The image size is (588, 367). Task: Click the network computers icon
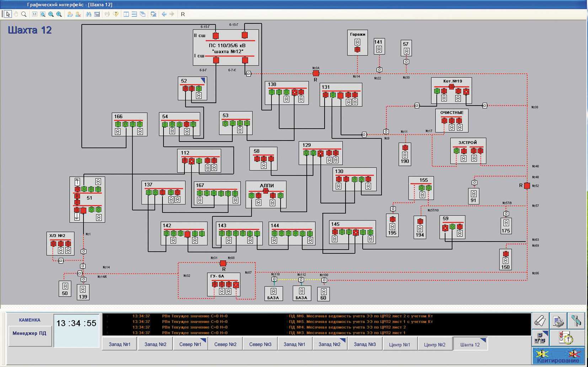point(540,338)
